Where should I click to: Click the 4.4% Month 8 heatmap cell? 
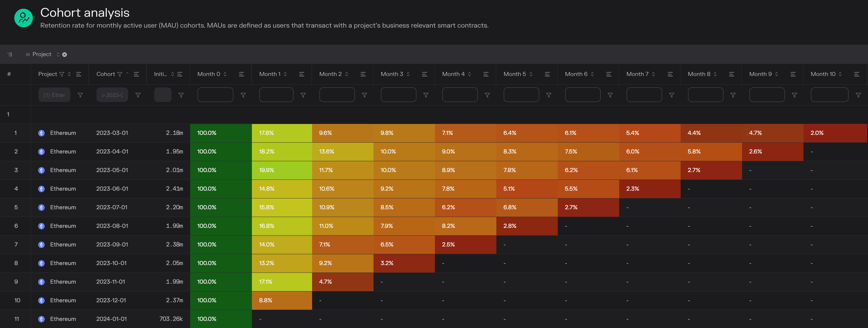click(x=711, y=133)
